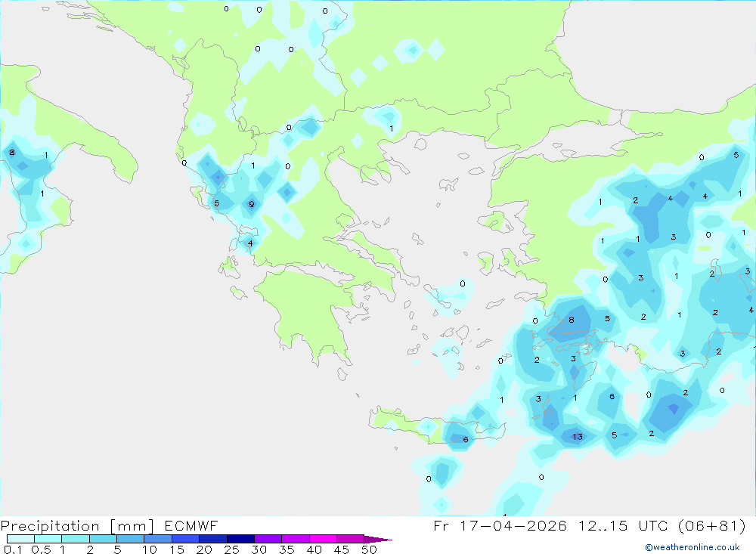Click the '4' value near the Ionian islands

click(249, 243)
